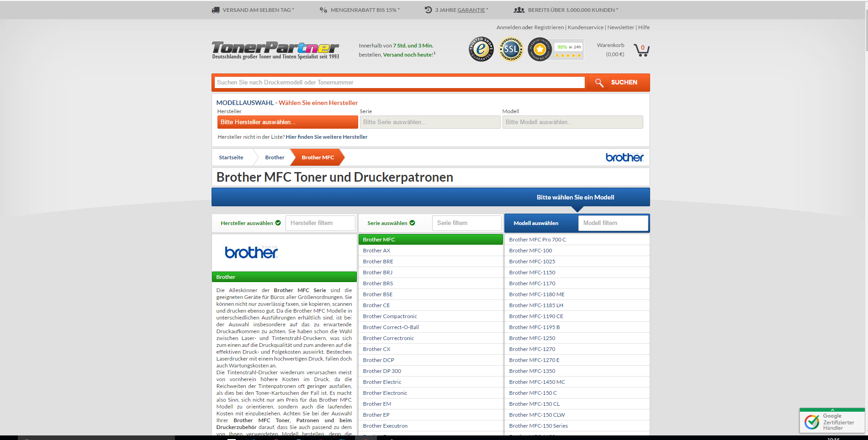Go to Startseite breadcrumb
Image resolution: width=868 pixels, height=440 pixels.
tap(231, 157)
